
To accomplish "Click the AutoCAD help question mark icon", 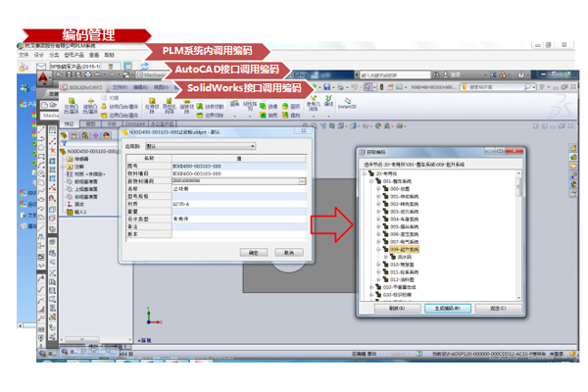I will pos(521,74).
